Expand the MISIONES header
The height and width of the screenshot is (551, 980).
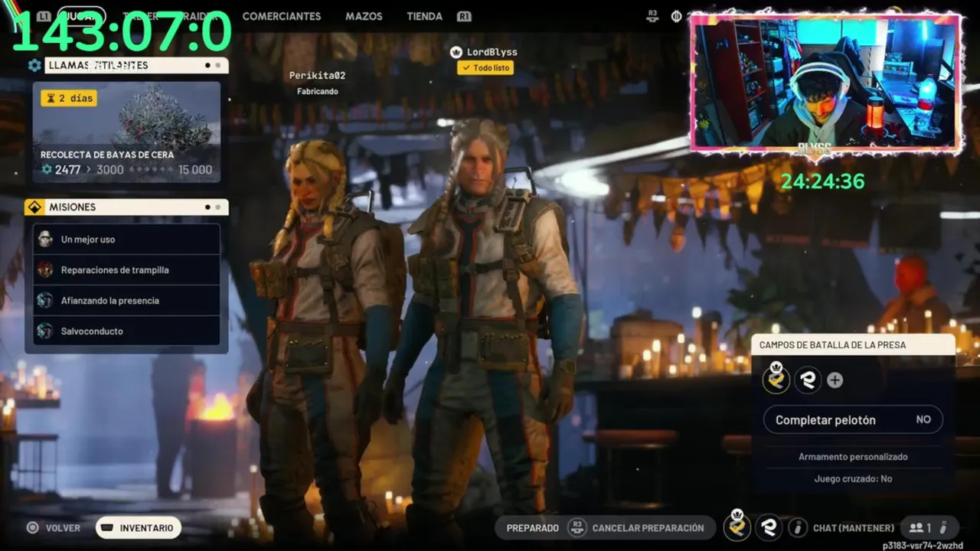(136, 207)
